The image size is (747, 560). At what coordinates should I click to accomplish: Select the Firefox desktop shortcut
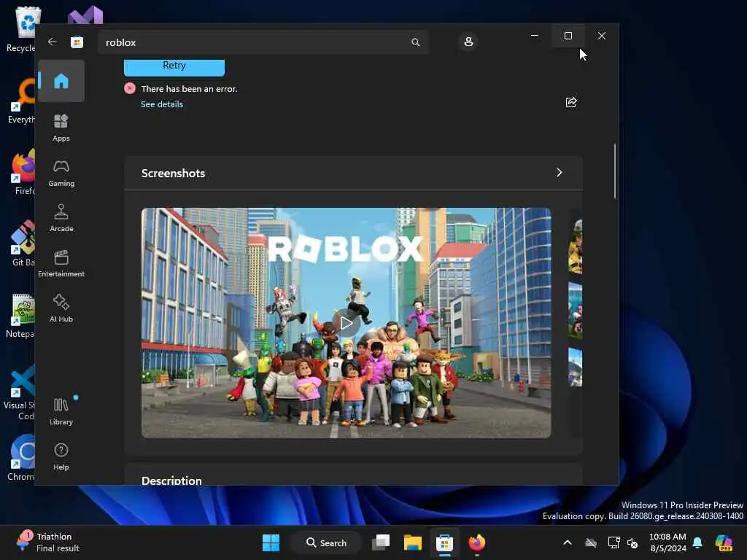24,172
